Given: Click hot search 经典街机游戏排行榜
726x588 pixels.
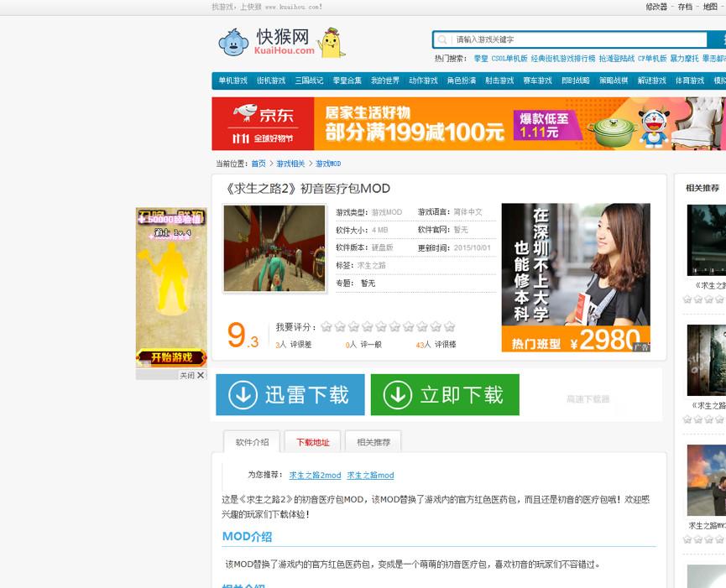Looking at the screenshot, I should coord(563,59).
